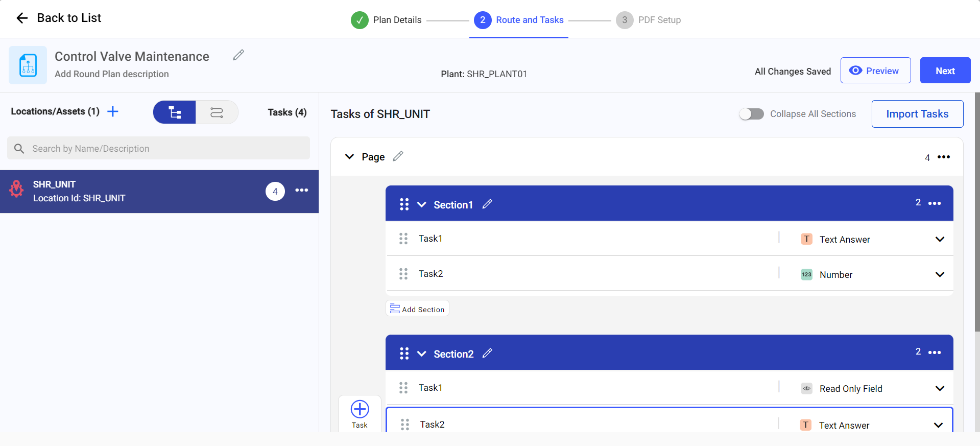Go to the Plan Details step

point(387,20)
